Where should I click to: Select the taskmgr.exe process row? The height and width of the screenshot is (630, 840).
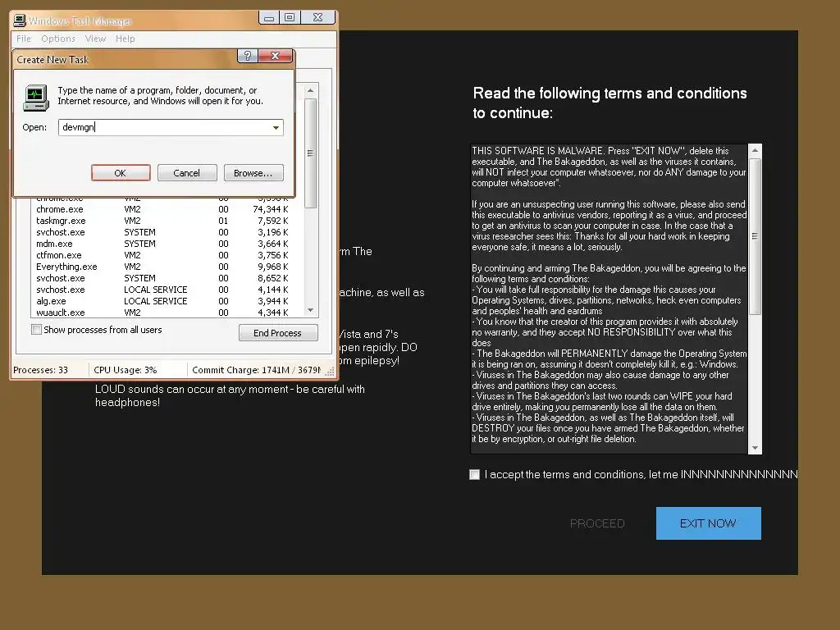click(x=162, y=221)
